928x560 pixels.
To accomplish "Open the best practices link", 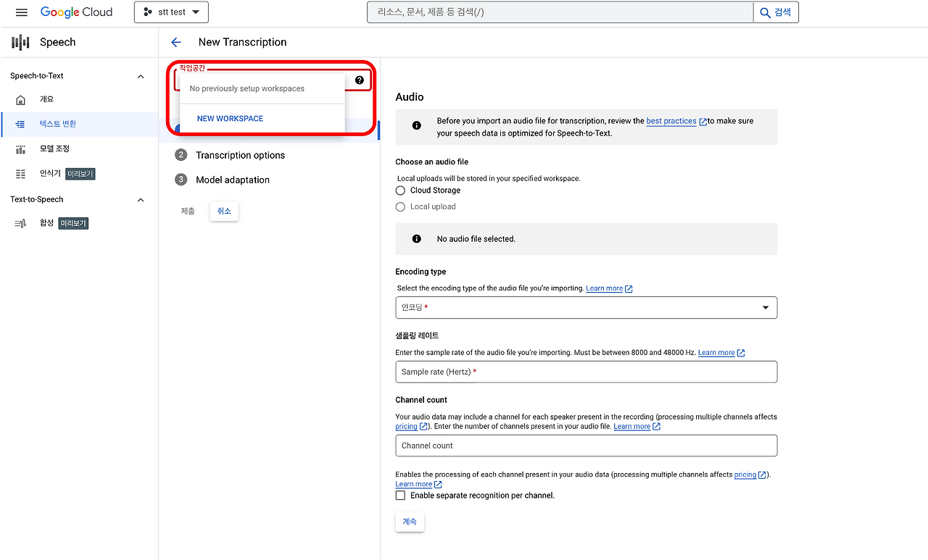I will 671,121.
